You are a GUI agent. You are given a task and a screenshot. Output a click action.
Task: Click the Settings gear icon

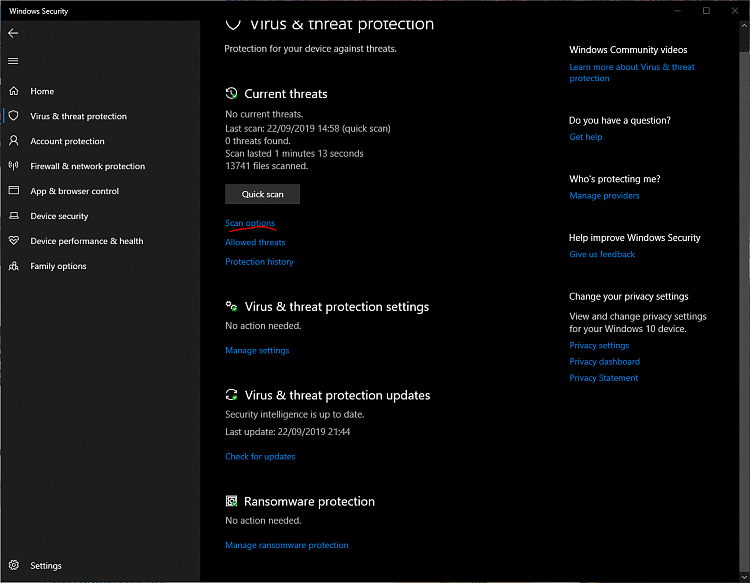pos(14,565)
